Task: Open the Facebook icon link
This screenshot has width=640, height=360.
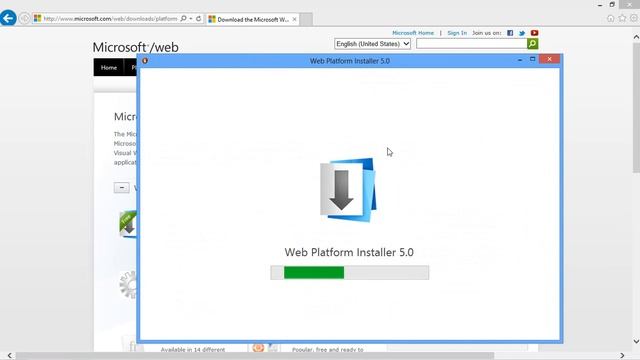Action: [510, 33]
